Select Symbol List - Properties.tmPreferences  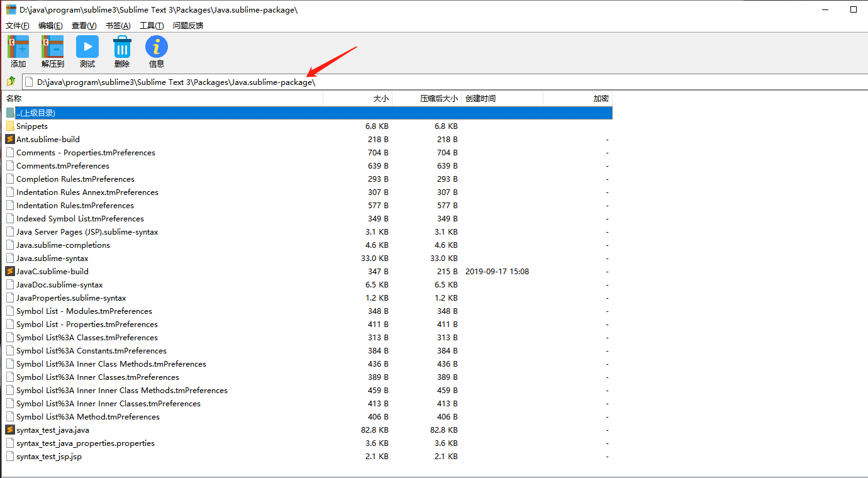pyautogui.click(x=87, y=325)
